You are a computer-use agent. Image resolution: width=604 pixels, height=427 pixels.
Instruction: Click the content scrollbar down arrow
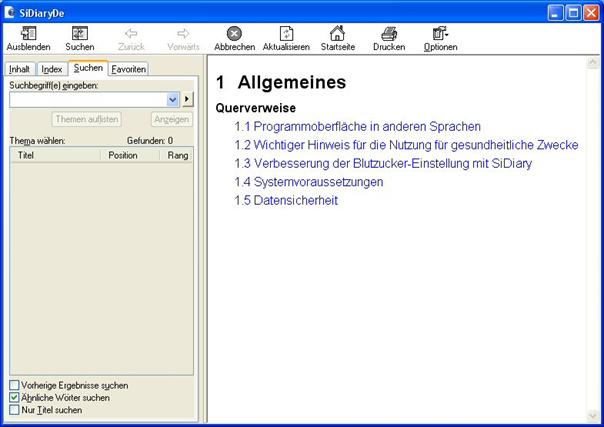(x=592, y=416)
